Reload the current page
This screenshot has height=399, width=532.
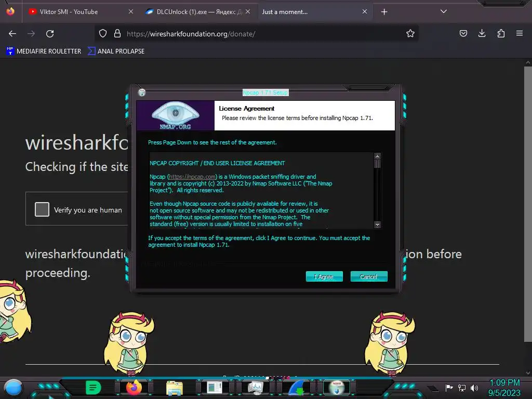coord(50,34)
